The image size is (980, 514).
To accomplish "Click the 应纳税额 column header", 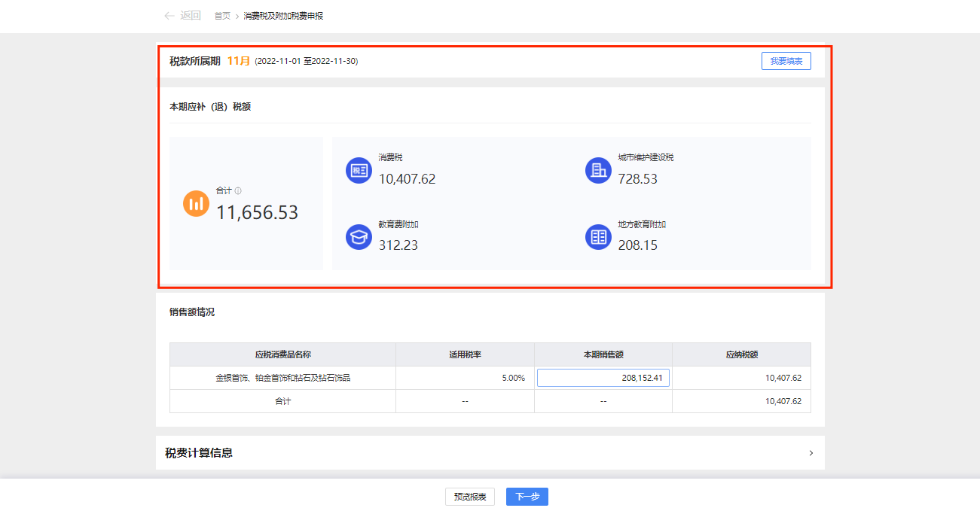I will [741, 354].
